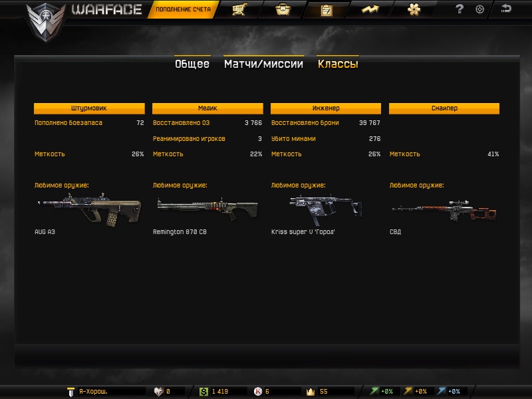The height and width of the screenshot is (399, 532).
Task: Click the red K credits icon
Action: point(258,392)
